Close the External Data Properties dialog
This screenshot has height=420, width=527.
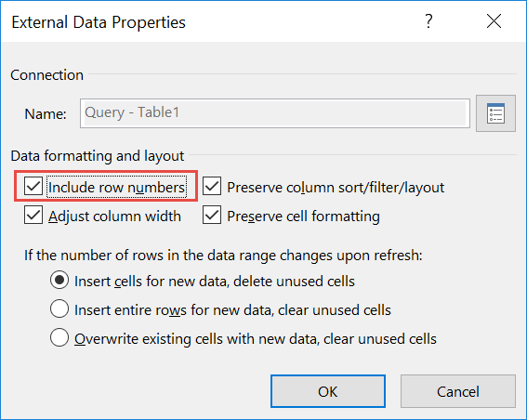(494, 21)
